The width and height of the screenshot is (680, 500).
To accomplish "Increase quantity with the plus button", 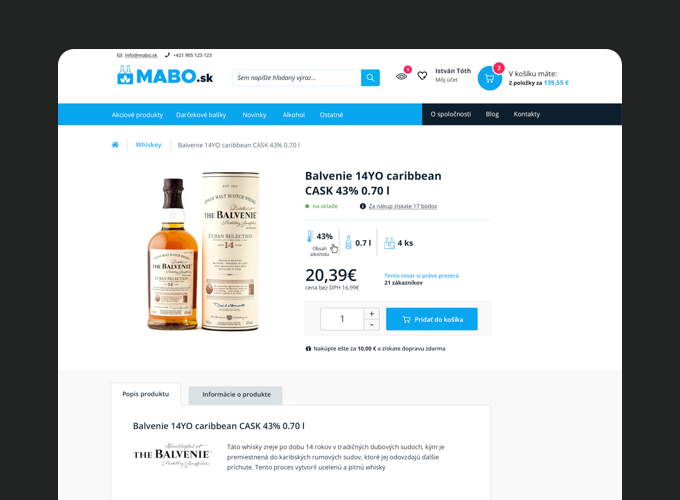I will click(372, 314).
